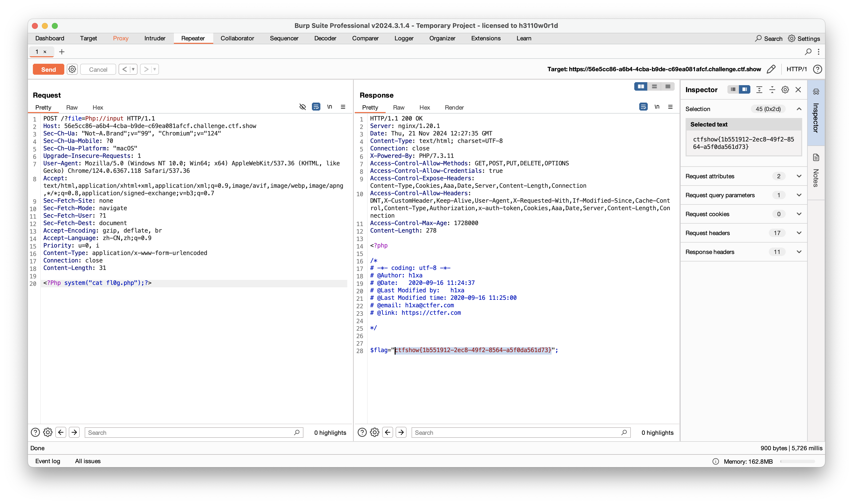
Task: Expand Request query parameters section
Action: coord(799,195)
